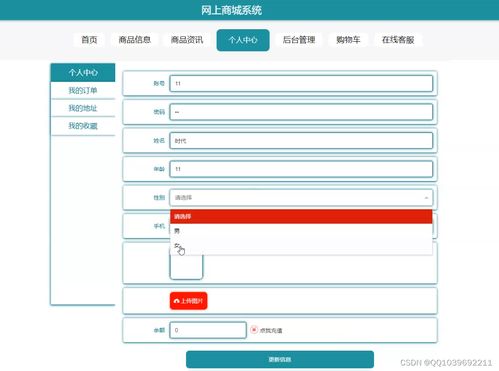
Task: Select the 个人中心 nav tab
Action: pyautogui.click(x=243, y=40)
